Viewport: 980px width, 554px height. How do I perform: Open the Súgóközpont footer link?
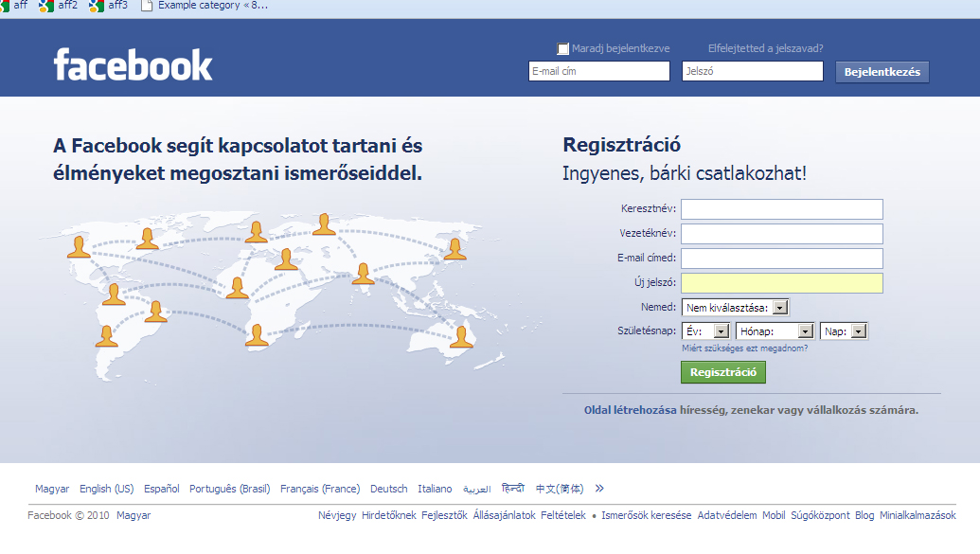820,515
